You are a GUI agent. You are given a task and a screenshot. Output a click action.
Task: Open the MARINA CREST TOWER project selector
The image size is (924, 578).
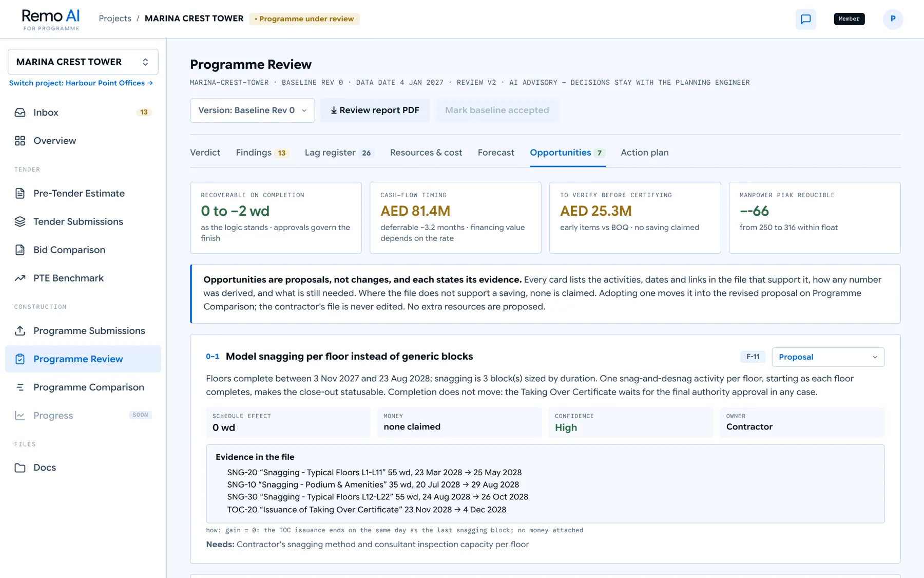pyautogui.click(x=83, y=62)
